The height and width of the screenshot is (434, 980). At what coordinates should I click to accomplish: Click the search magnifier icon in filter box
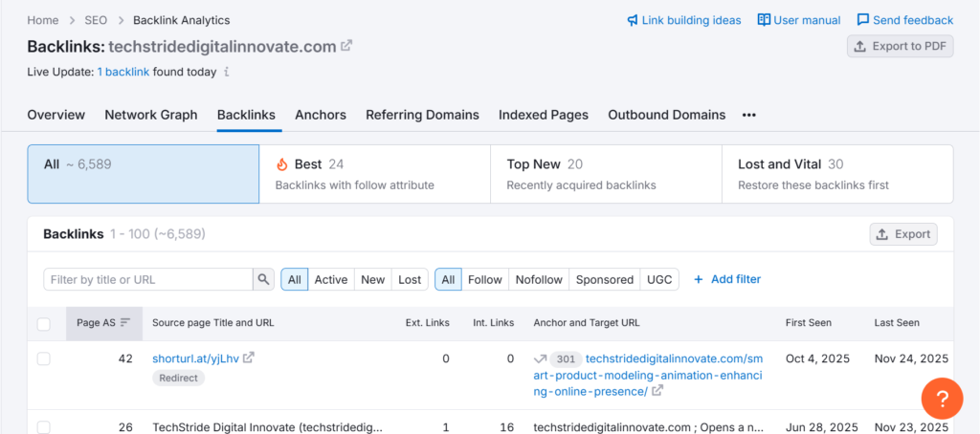click(263, 279)
